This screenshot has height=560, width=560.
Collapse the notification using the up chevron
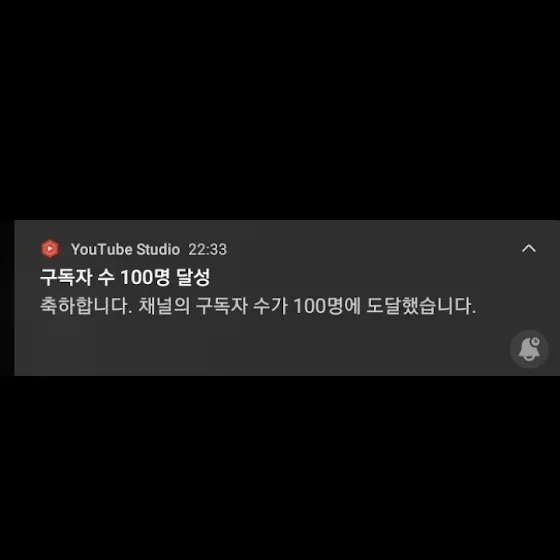tap(529, 248)
